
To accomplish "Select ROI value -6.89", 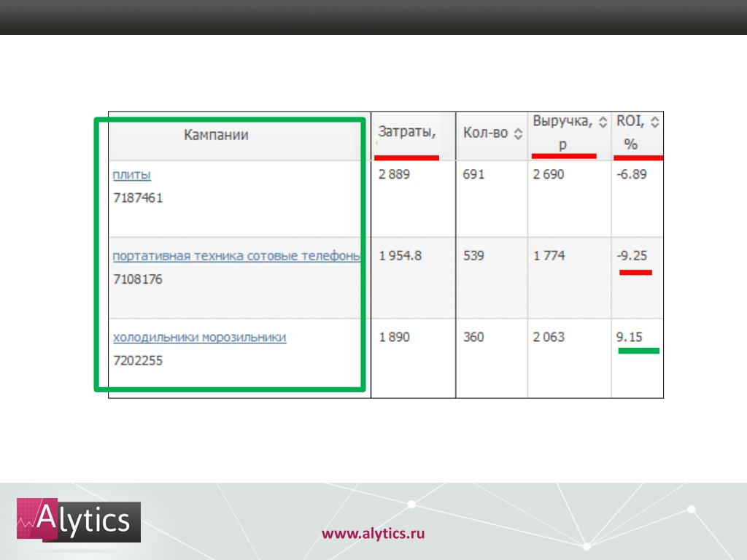I will click(x=632, y=174).
